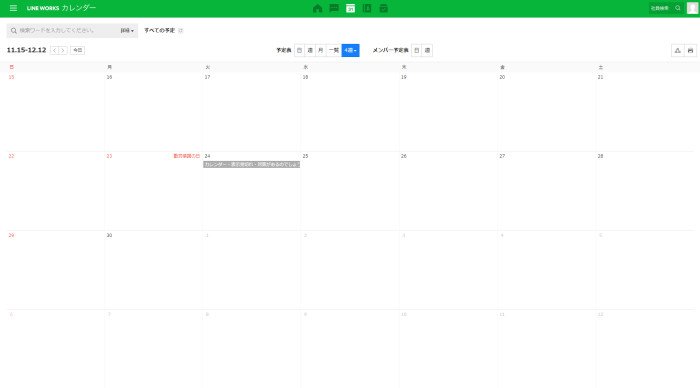Image resolution: width=700 pixels, height=388 pixels.
Task: Go to next period arrow
Action: pyautogui.click(x=63, y=50)
